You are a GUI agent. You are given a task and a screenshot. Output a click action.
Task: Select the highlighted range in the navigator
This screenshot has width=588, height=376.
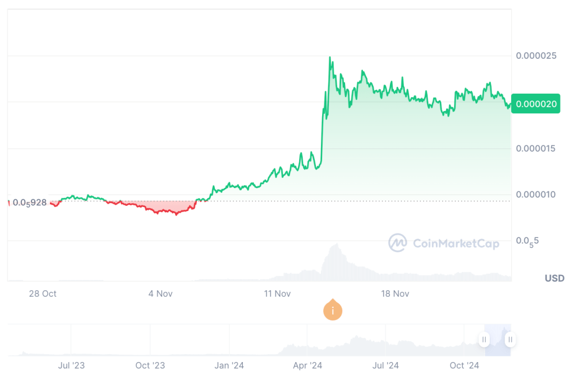coord(497,340)
